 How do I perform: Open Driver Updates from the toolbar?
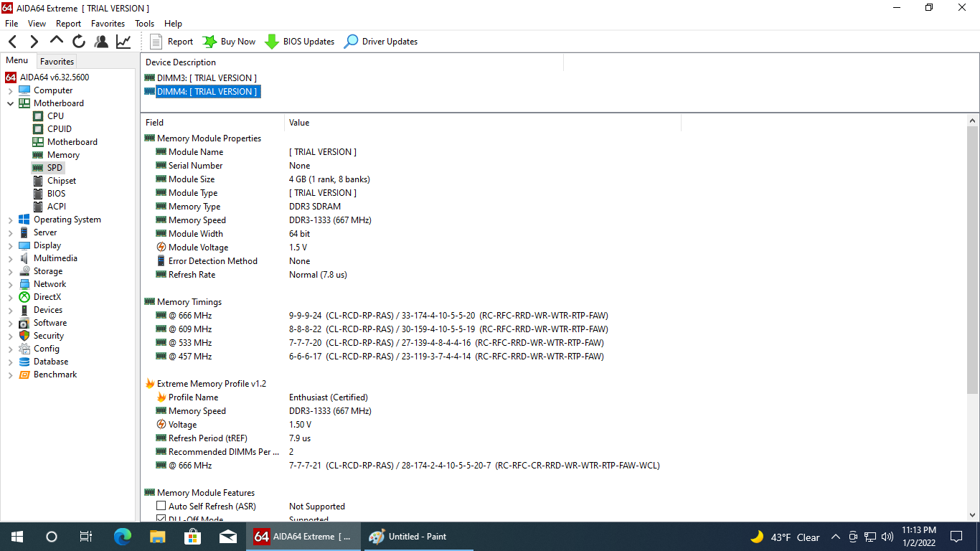pos(381,42)
